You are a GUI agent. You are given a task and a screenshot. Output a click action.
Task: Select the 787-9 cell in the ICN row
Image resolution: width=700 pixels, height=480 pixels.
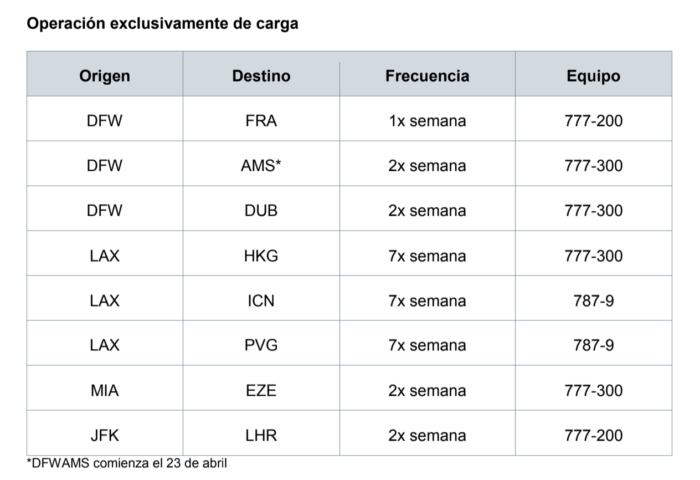click(x=593, y=301)
